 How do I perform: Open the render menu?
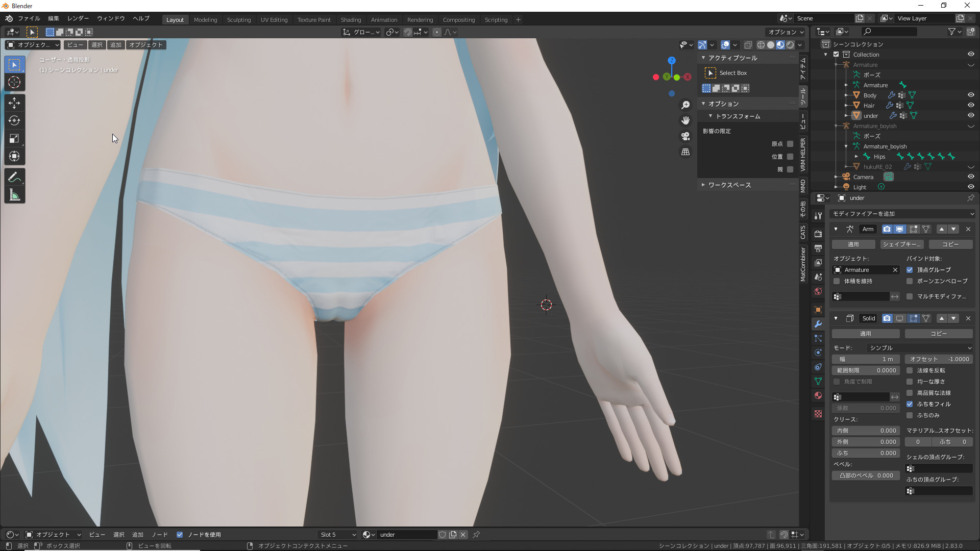78,18
